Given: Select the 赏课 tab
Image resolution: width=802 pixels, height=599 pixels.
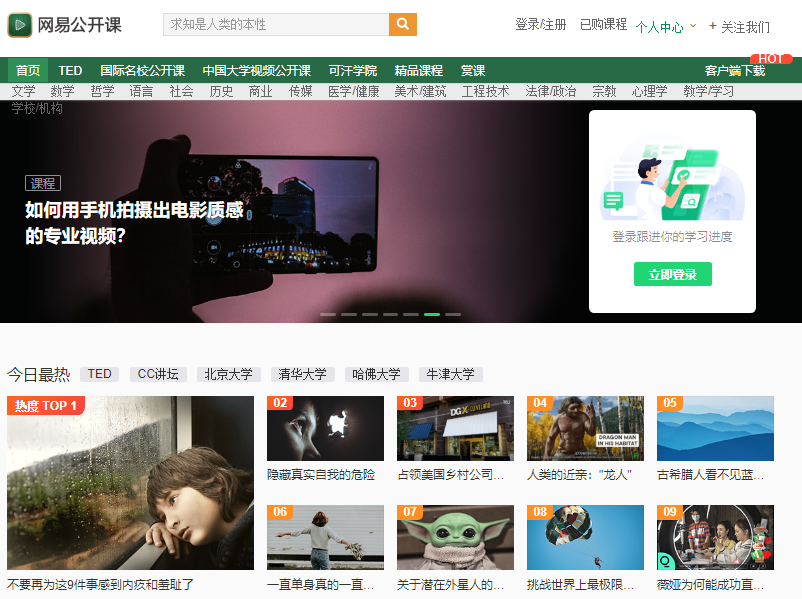Looking at the screenshot, I should tap(473, 70).
